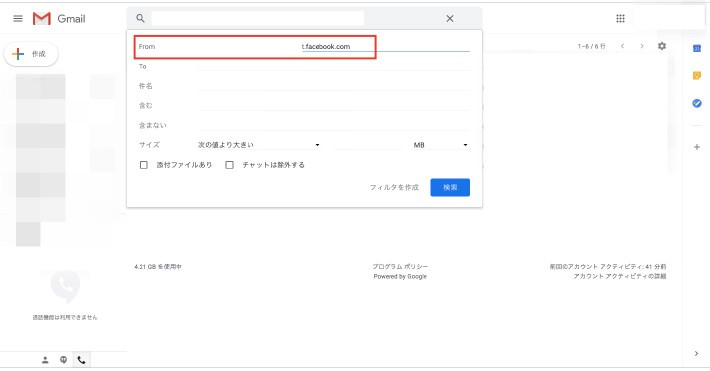Screen dimensions: 710x371
Task: Click the 含む has-words input field
Action: (334, 106)
